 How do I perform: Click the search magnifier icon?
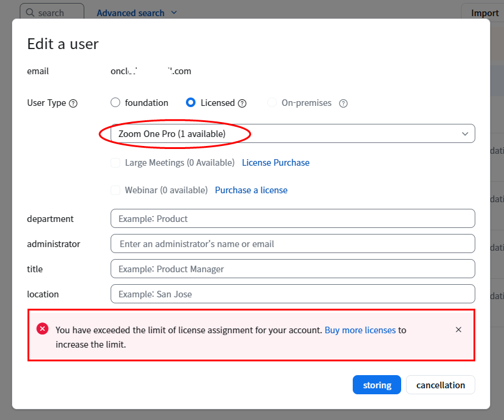pyautogui.click(x=30, y=13)
